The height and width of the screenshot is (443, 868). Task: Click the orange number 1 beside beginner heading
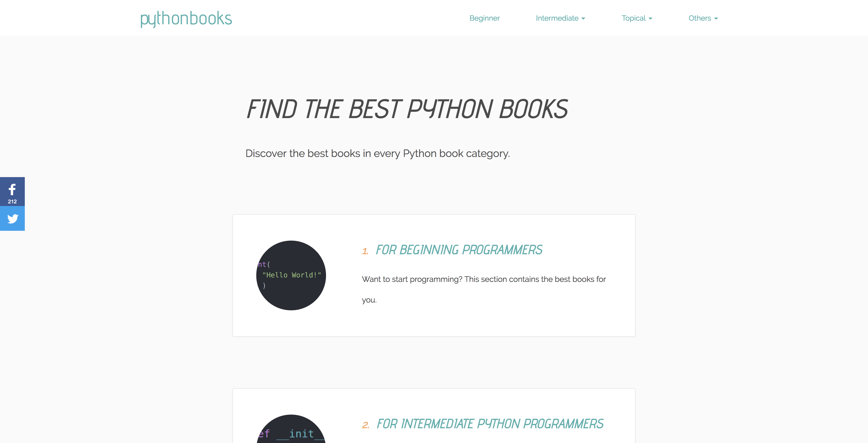tap(365, 250)
